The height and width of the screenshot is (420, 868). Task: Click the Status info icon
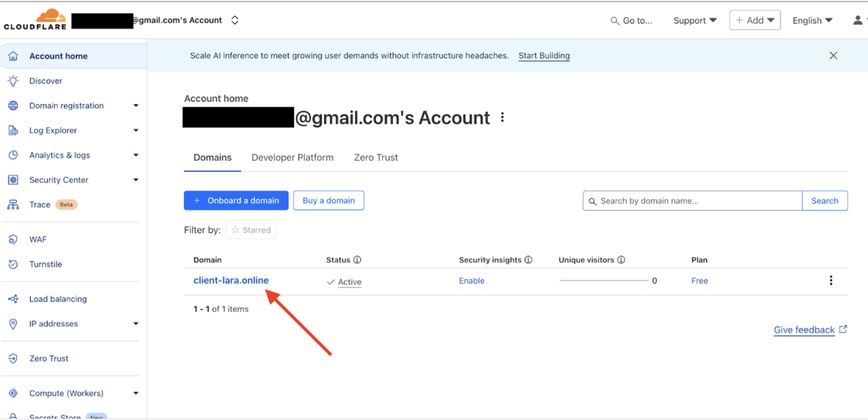click(357, 260)
